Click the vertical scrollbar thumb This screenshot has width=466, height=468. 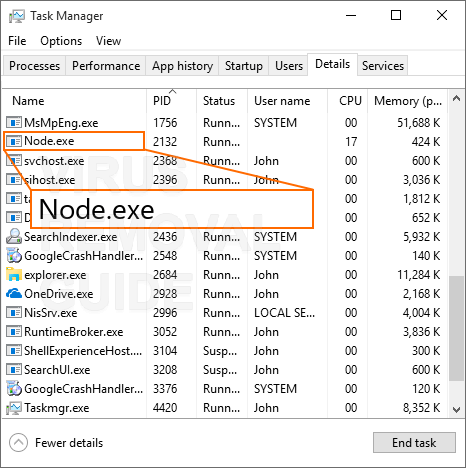(x=456, y=328)
